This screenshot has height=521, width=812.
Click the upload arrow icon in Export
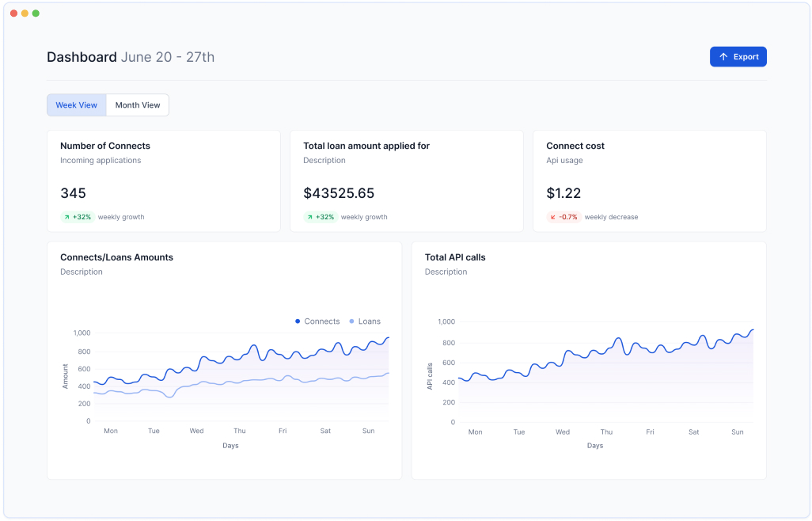(x=723, y=57)
